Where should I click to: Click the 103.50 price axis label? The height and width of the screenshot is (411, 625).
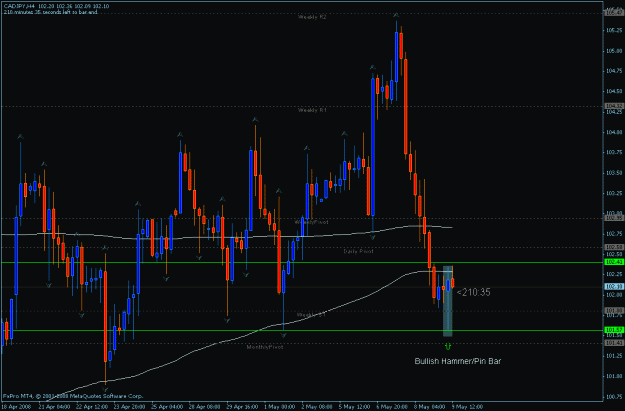click(614, 173)
